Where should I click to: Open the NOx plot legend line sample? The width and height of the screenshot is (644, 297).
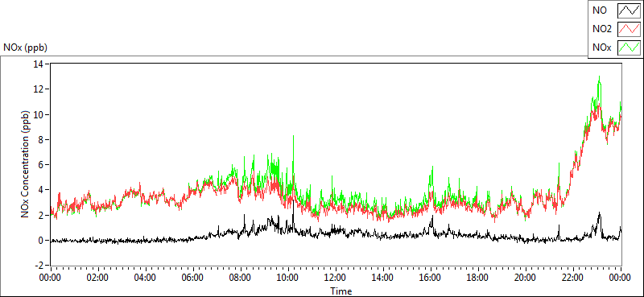[x=629, y=48]
